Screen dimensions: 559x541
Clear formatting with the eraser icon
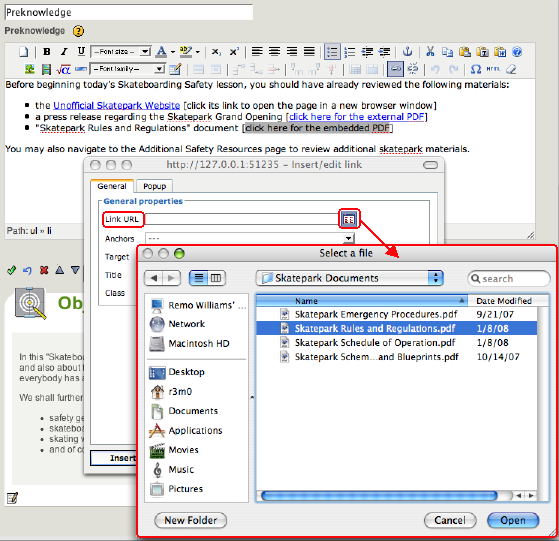511,69
